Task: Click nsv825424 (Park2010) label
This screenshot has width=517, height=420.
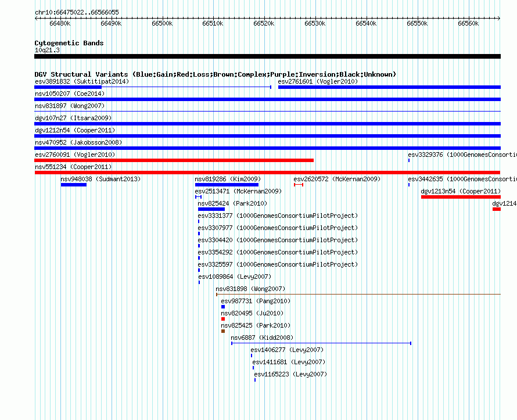Action: point(232,203)
